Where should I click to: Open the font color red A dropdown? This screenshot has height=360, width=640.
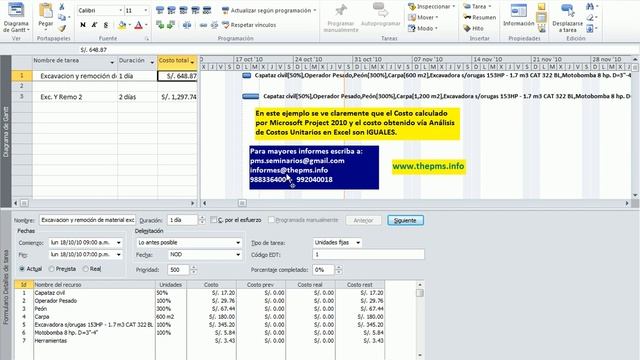coord(146,25)
